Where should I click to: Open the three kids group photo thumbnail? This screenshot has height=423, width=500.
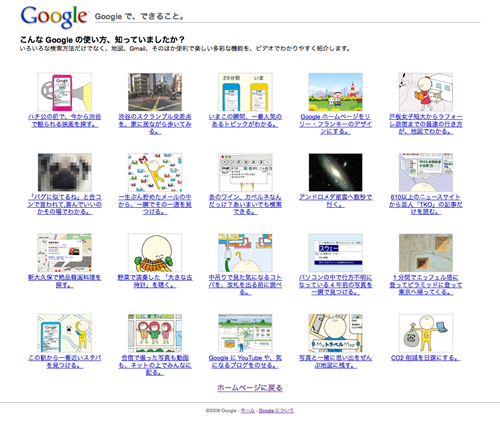click(155, 333)
